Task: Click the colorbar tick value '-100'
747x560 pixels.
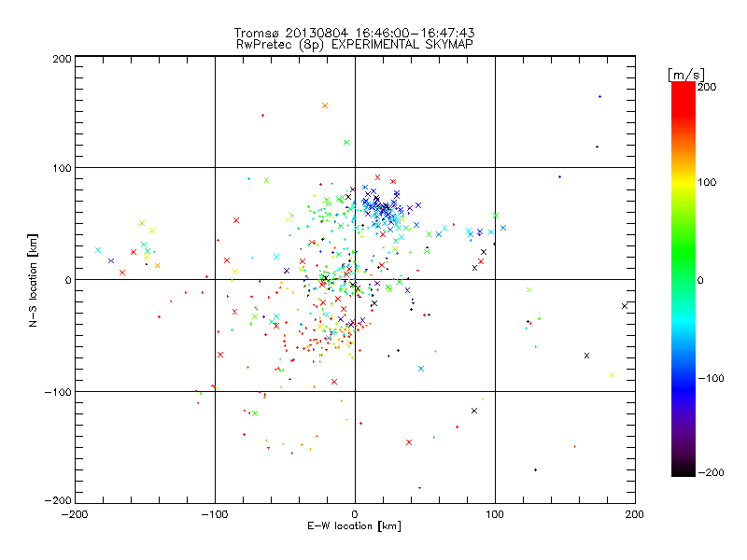Action: (x=711, y=378)
